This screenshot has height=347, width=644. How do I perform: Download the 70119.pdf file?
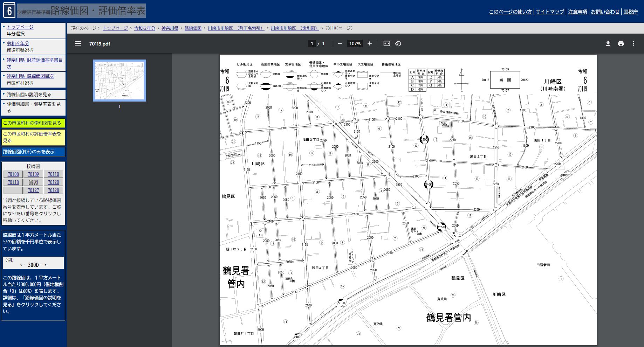click(608, 43)
